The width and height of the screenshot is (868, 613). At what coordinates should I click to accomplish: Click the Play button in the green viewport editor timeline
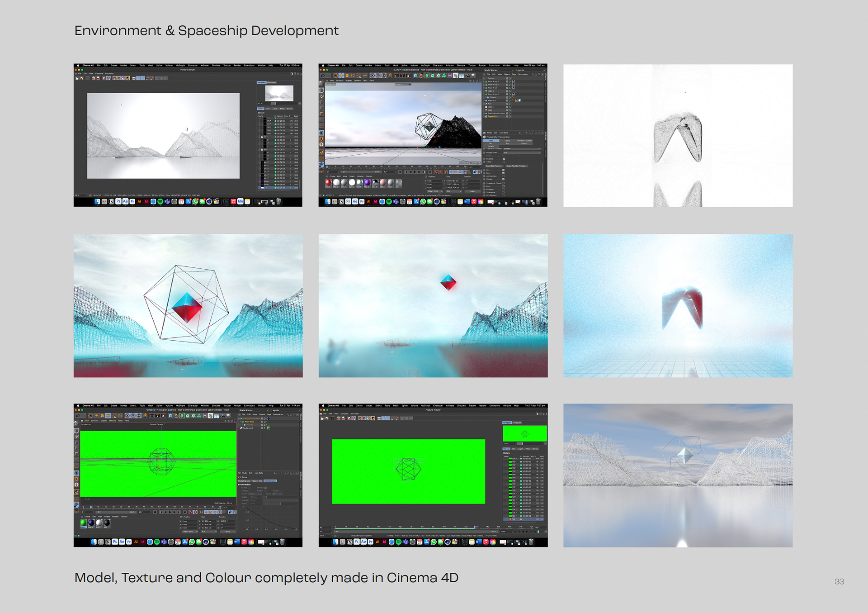(x=170, y=512)
